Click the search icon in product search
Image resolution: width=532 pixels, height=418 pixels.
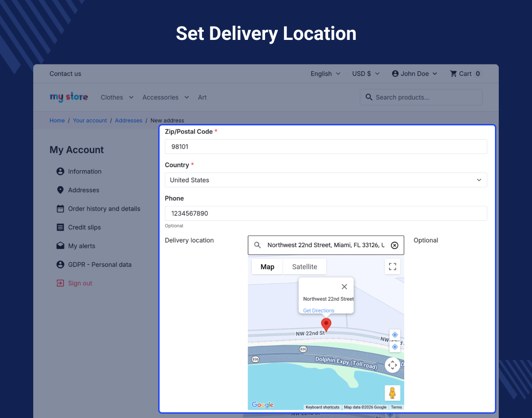coord(369,97)
